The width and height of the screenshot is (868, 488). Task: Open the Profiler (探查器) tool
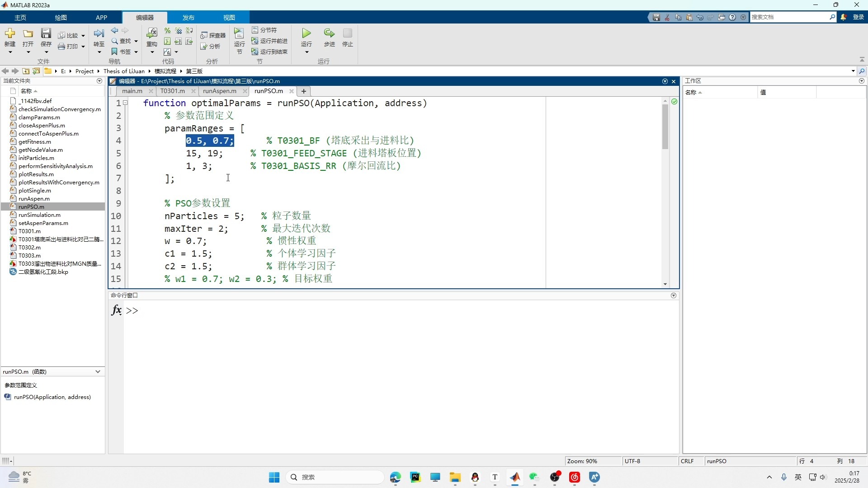click(213, 35)
